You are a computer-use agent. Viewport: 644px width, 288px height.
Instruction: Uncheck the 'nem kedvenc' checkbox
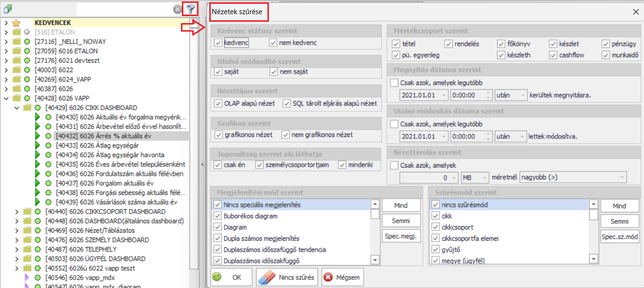pos(273,43)
